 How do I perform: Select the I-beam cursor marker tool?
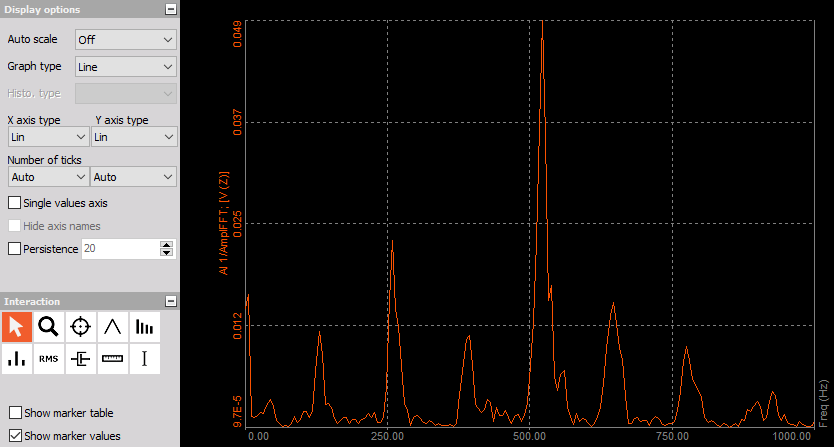pos(144,359)
